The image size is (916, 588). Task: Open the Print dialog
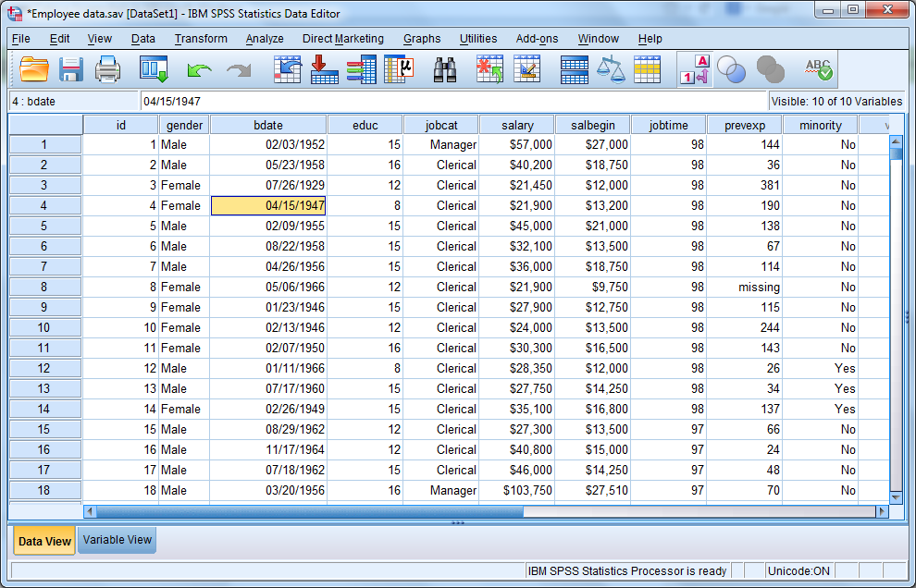[x=106, y=68]
